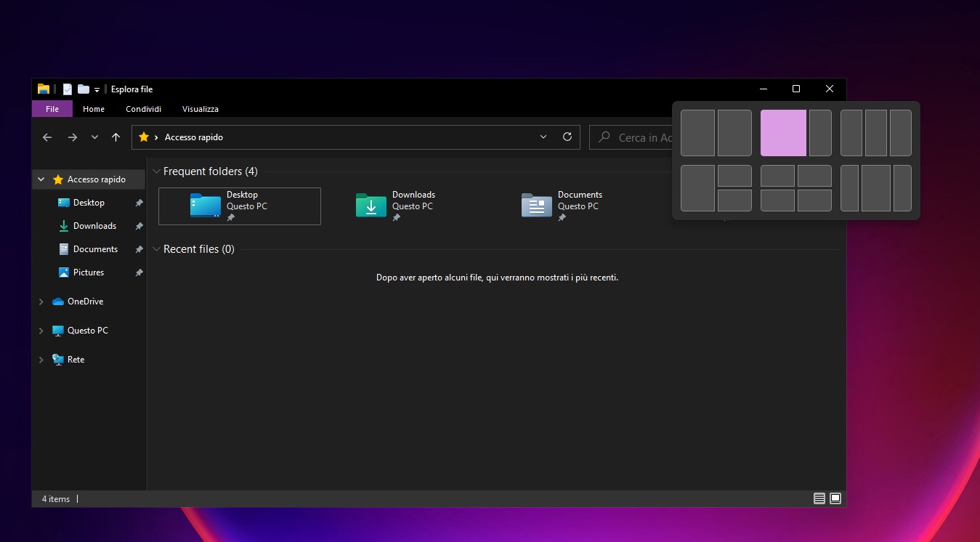Screen dimensions: 980x542
Task: Snap to wide center zone of narrow-wide-narrow layout
Action: [x=876, y=188]
